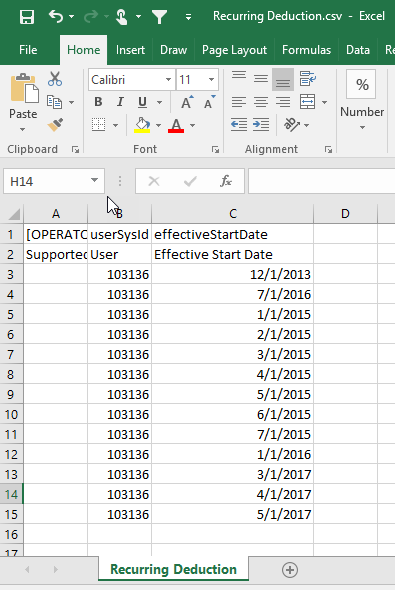Switch to the Data tab

pos(358,50)
